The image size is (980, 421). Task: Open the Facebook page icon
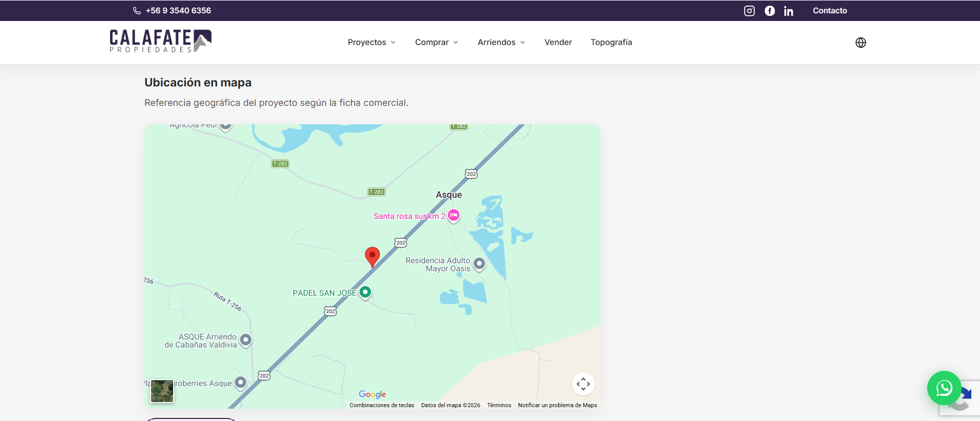click(770, 11)
